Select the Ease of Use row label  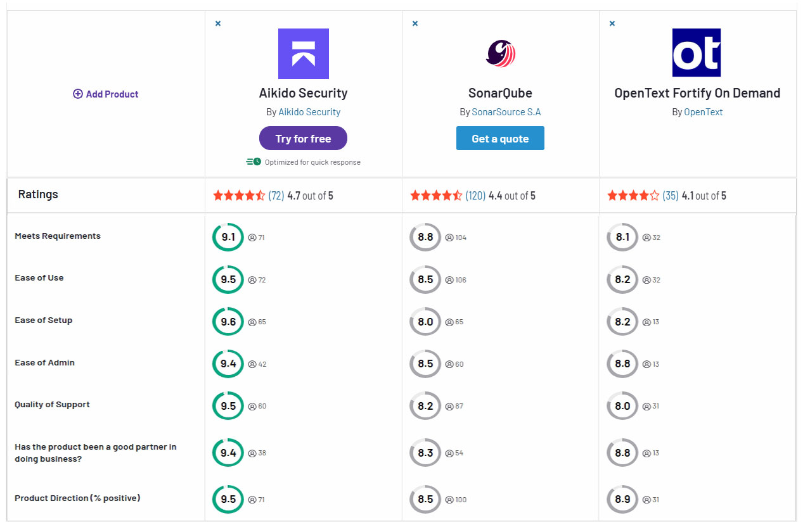coord(39,277)
